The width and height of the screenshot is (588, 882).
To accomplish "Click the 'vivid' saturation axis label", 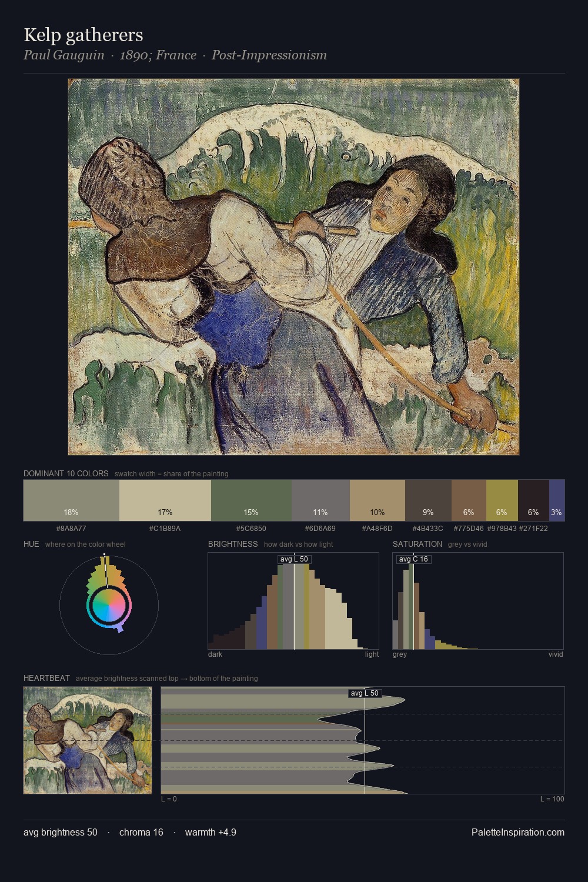I will pos(556,654).
